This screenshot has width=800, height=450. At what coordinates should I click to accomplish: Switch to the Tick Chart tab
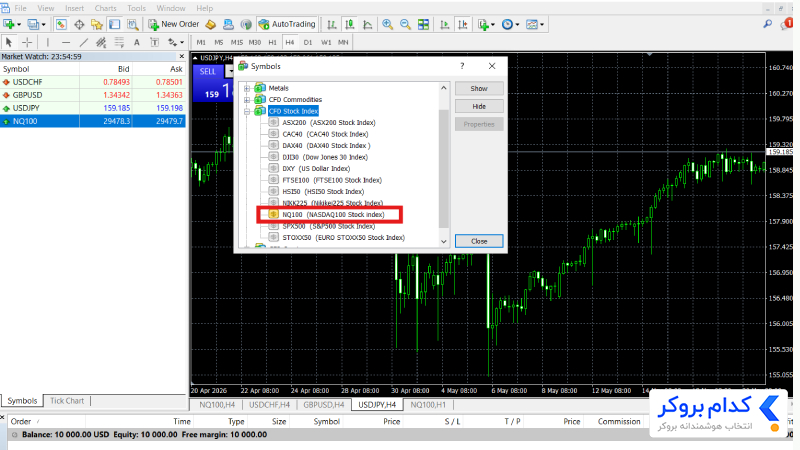coord(67,401)
